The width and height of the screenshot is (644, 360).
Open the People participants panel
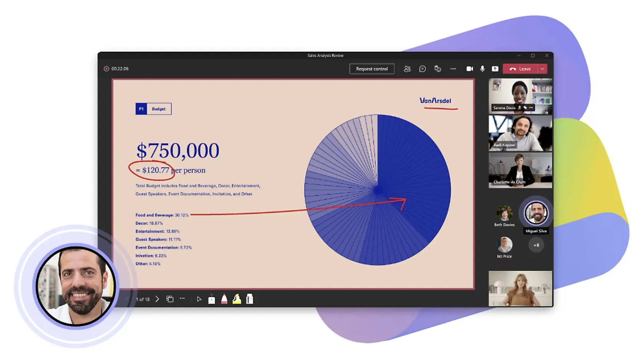(407, 69)
